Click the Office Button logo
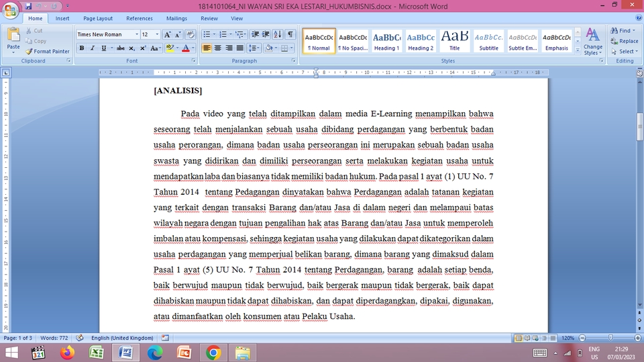Image resolution: width=644 pixels, height=362 pixels. [x=10, y=10]
